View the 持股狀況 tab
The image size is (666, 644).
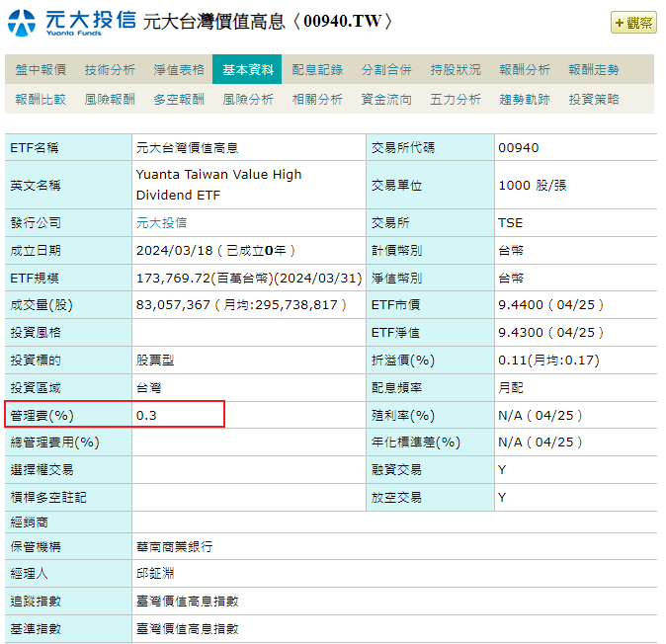(x=456, y=69)
